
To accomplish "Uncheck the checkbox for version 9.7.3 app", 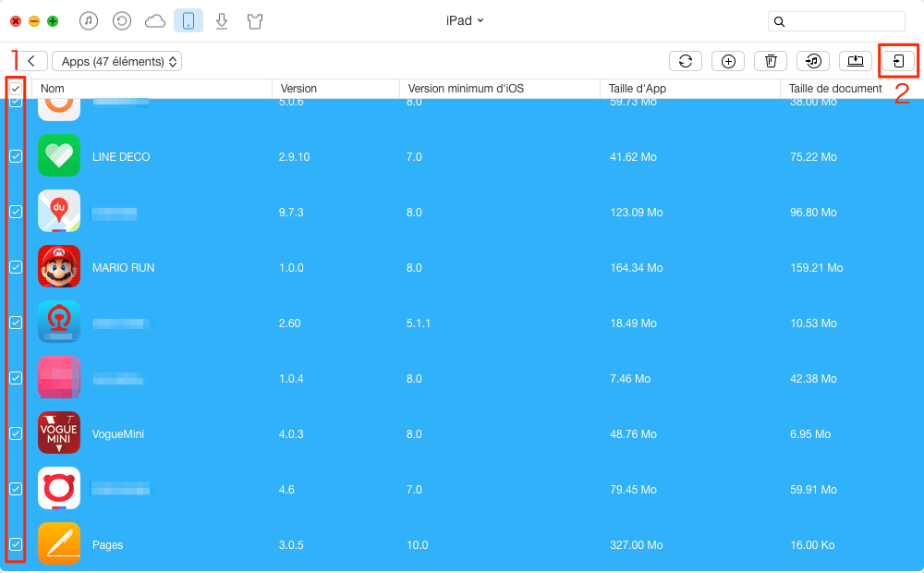I will pos(16,212).
